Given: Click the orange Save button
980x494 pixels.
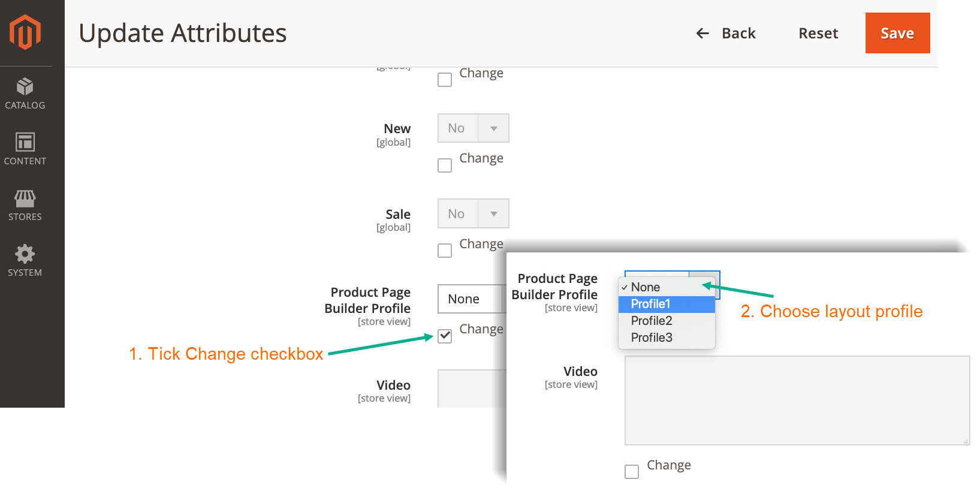Looking at the screenshot, I should (897, 33).
